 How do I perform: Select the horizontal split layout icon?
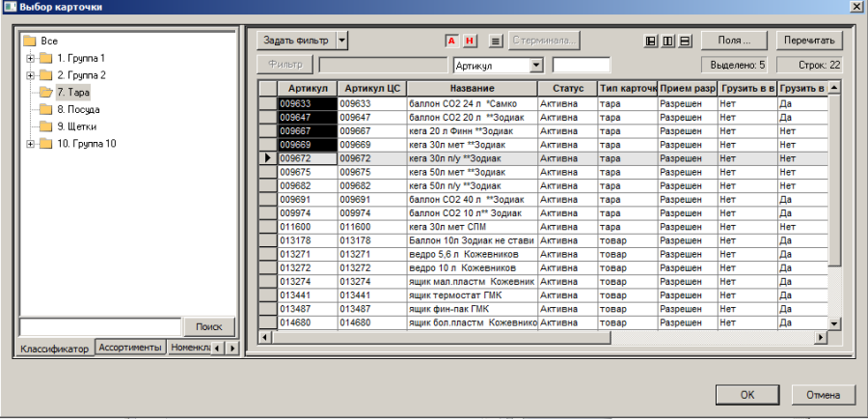[x=685, y=41]
